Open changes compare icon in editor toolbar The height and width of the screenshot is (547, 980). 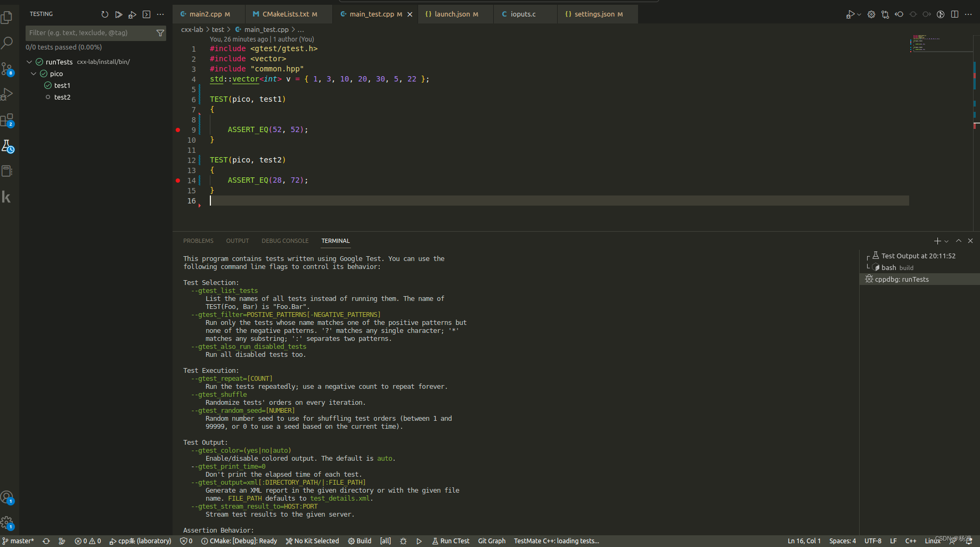(x=885, y=14)
